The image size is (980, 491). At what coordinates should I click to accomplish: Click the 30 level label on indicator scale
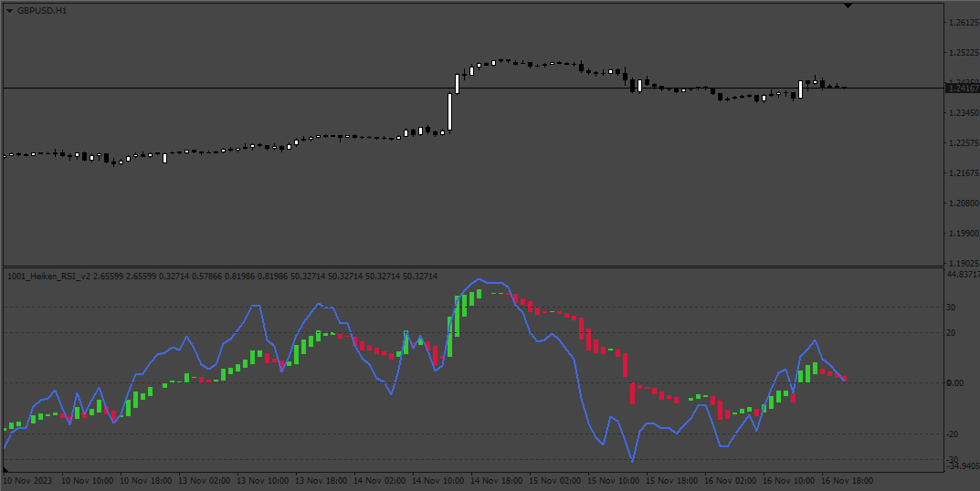[x=951, y=308]
